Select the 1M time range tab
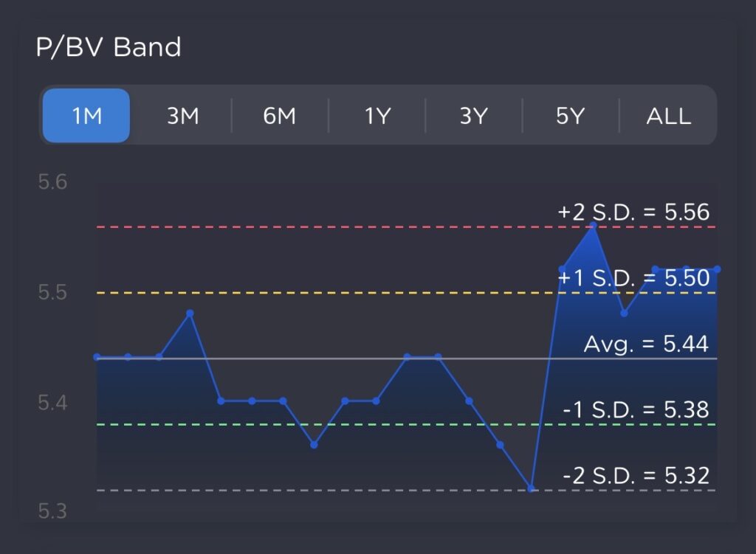This screenshot has height=554, width=756. tap(86, 116)
